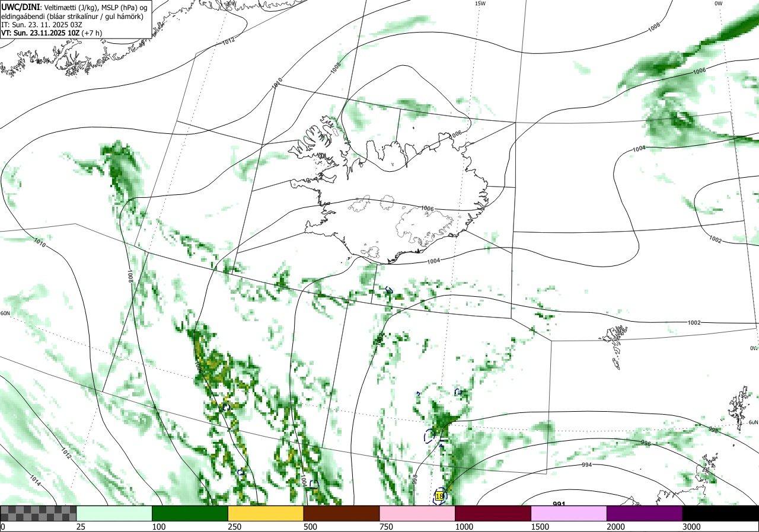Click the '15W' longitude label
Viewport: 759px width, 532px height.
480,4
